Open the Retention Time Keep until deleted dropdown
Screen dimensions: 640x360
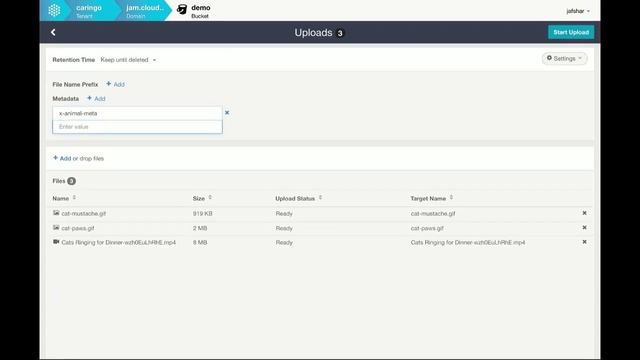tap(128, 60)
